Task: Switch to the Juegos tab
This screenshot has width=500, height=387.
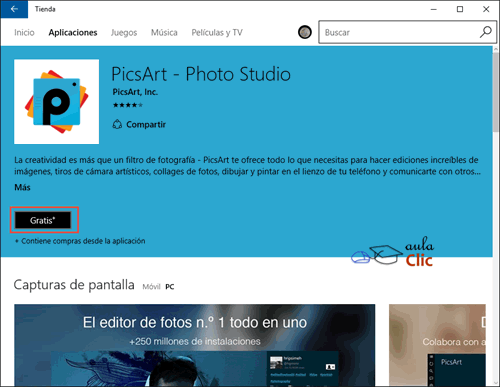Action: (x=124, y=33)
